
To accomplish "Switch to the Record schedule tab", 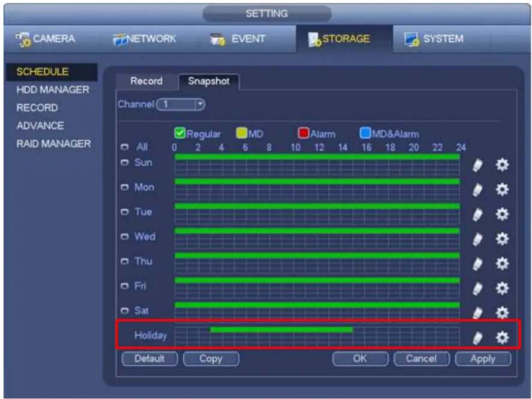I will [x=146, y=82].
